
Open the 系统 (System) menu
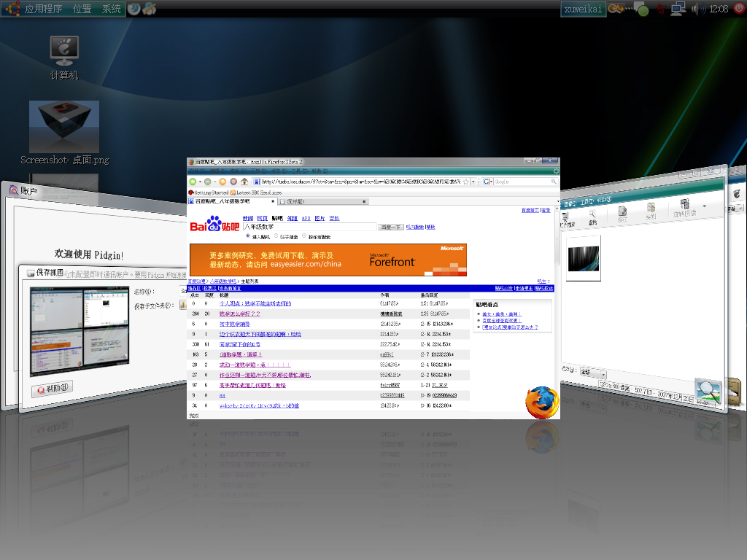pyautogui.click(x=112, y=9)
